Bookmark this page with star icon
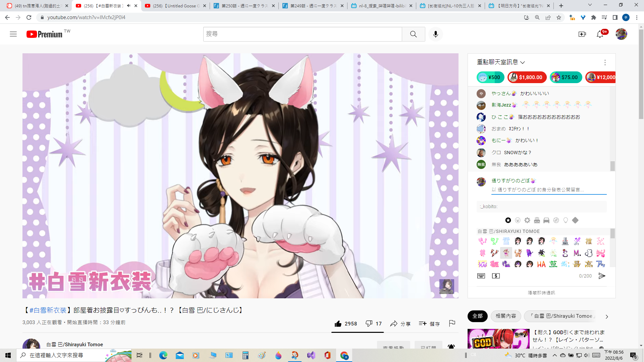 pyautogui.click(x=559, y=17)
